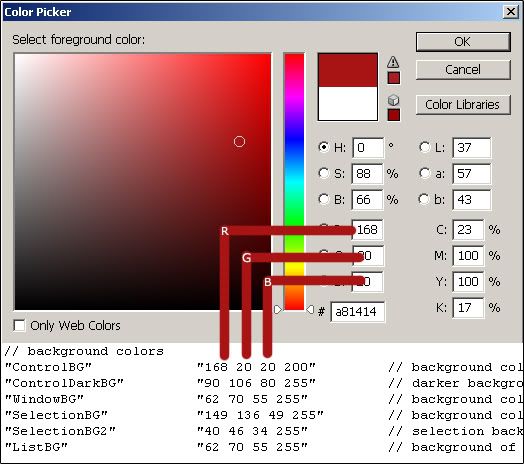
Task: Click the "// background colors" comment line
Action: [x=84, y=351]
